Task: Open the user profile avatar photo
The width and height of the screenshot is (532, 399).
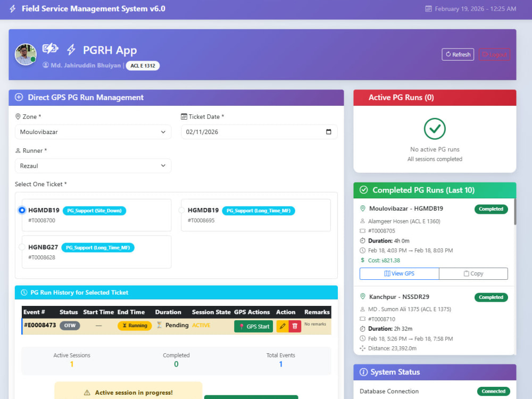Action: pyautogui.click(x=26, y=54)
